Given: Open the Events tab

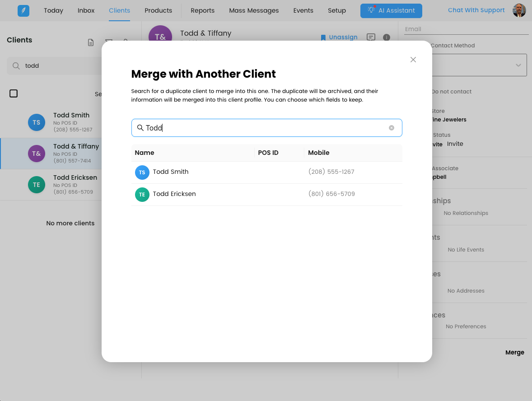Looking at the screenshot, I should 303,10.
